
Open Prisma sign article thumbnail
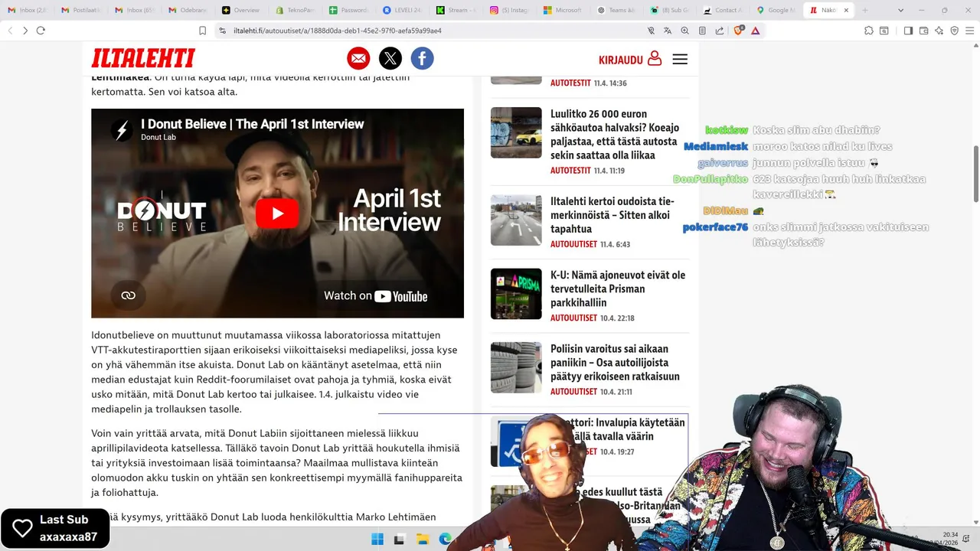coord(516,293)
